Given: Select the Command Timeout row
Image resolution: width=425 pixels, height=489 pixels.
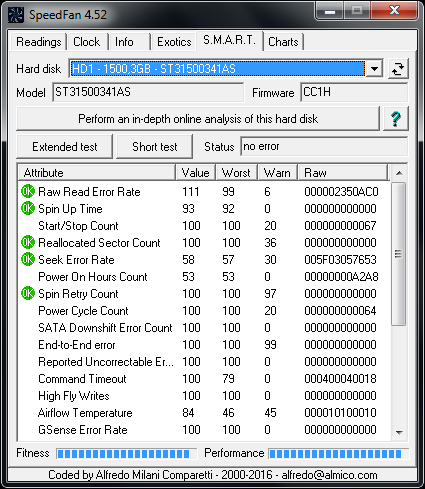Looking at the screenshot, I should (x=204, y=379).
